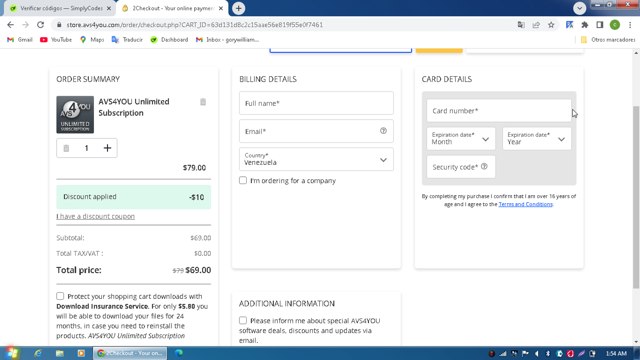Check I'm ordering for a company
The height and width of the screenshot is (360, 640).
coord(243,180)
